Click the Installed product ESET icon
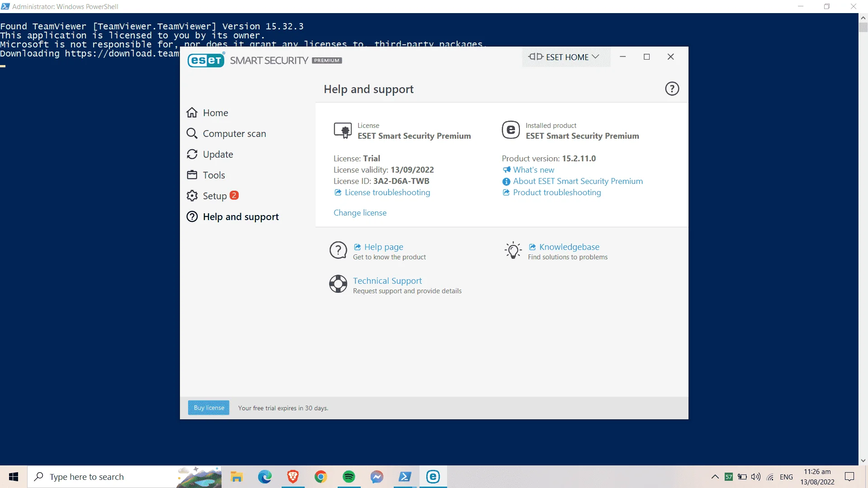Image resolution: width=868 pixels, height=488 pixels. 511,130
